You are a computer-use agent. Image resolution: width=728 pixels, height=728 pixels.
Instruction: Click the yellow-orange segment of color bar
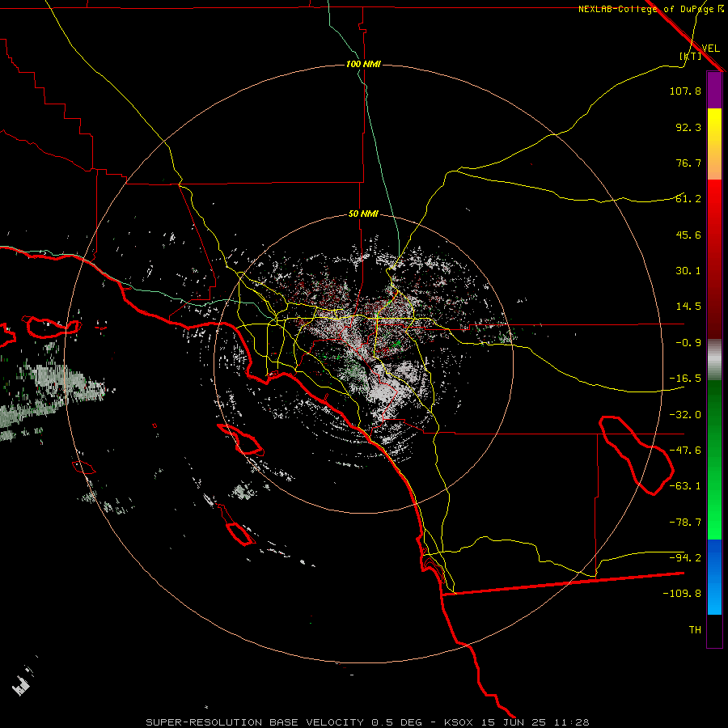coord(714,144)
